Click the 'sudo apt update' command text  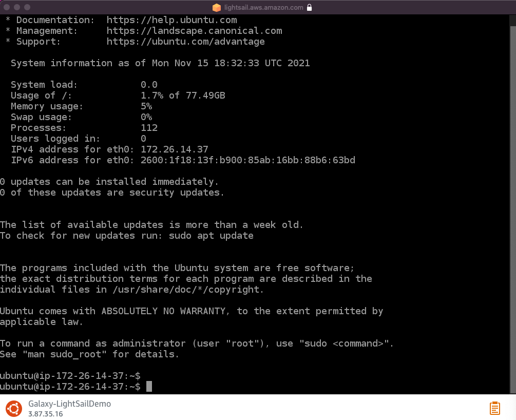coord(211,236)
